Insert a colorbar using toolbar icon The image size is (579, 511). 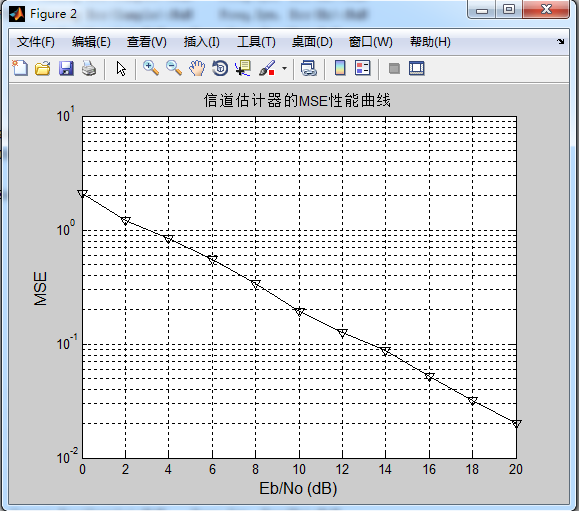pos(340,68)
